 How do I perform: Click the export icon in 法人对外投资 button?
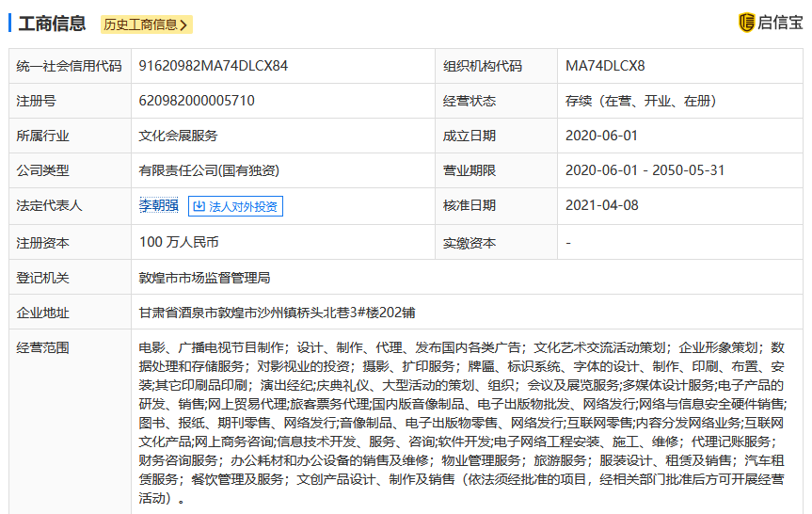(x=199, y=206)
